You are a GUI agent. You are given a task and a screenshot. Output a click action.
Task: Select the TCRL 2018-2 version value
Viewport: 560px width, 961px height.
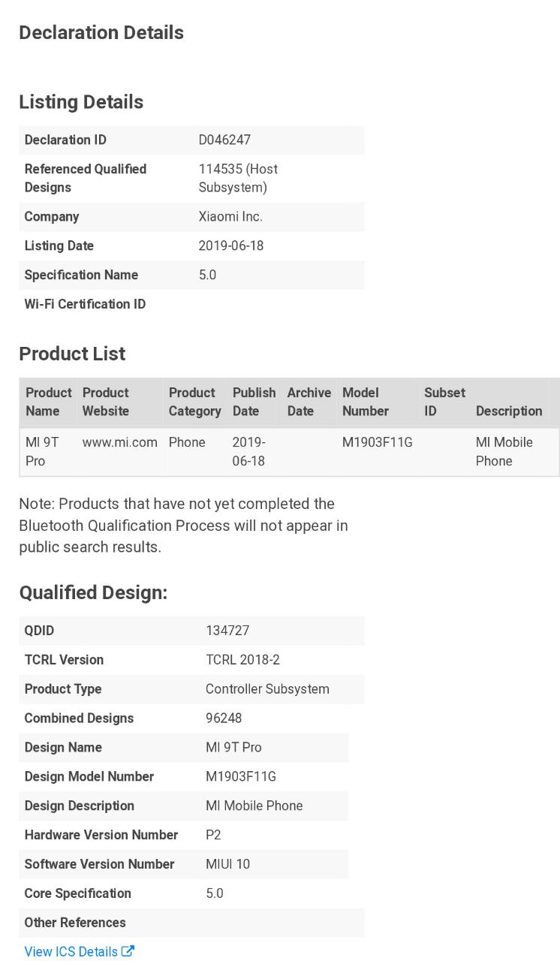pyautogui.click(x=242, y=660)
